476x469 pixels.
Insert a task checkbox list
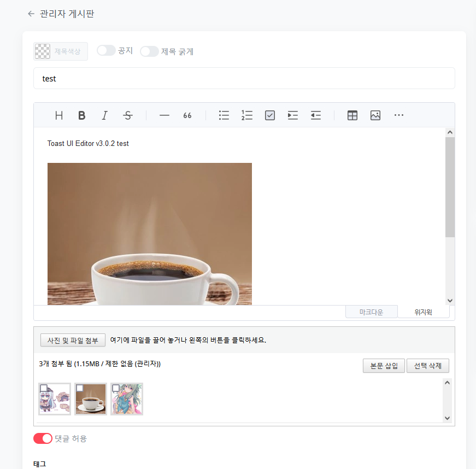(270, 115)
